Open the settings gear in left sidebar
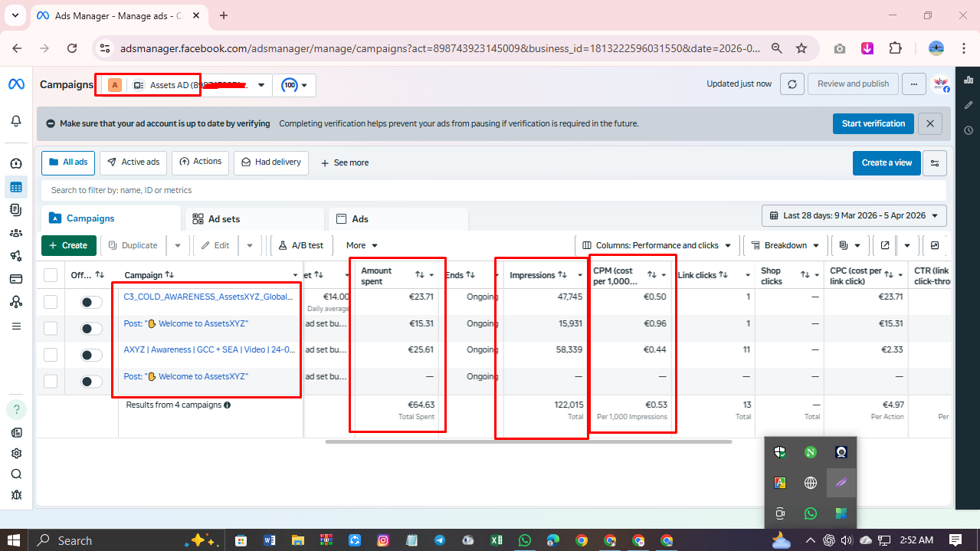Image resolution: width=980 pixels, height=551 pixels. pos(16,453)
